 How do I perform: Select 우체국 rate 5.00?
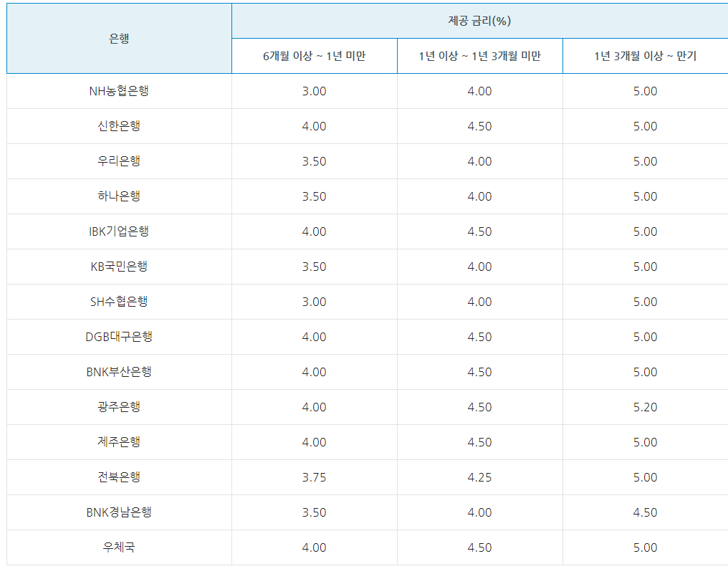(x=646, y=548)
